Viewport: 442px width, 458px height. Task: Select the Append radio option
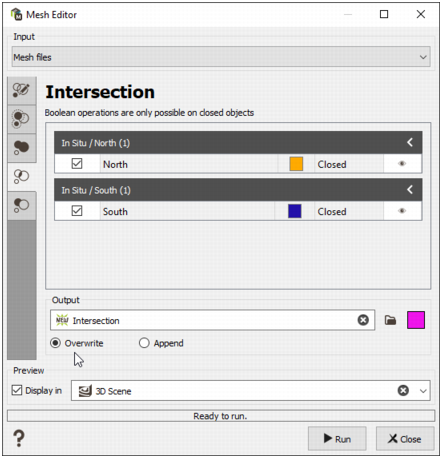(x=144, y=343)
